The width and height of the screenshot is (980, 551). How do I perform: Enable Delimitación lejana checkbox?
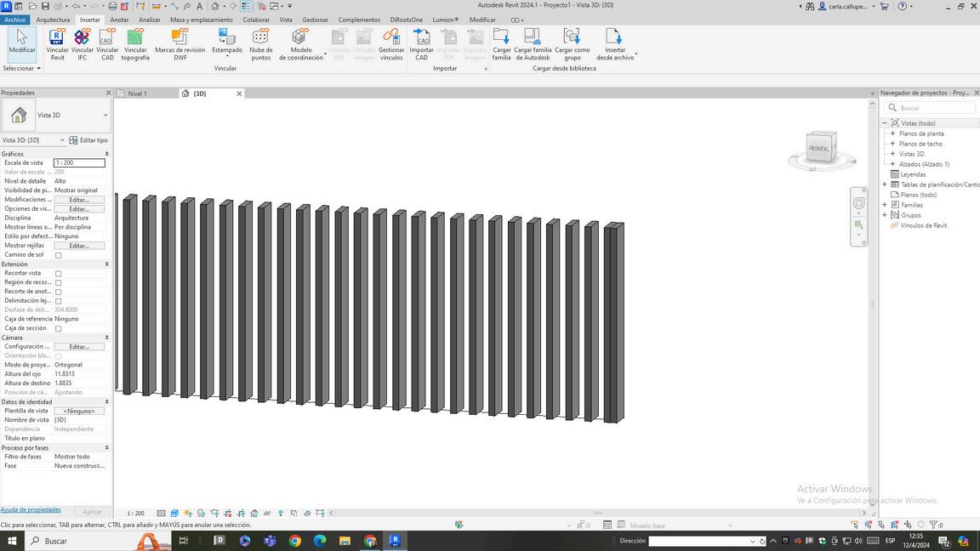tap(58, 301)
